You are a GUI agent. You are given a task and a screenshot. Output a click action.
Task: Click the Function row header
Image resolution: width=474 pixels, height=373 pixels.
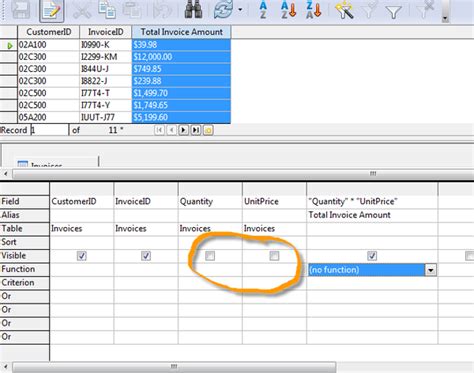coord(25,269)
